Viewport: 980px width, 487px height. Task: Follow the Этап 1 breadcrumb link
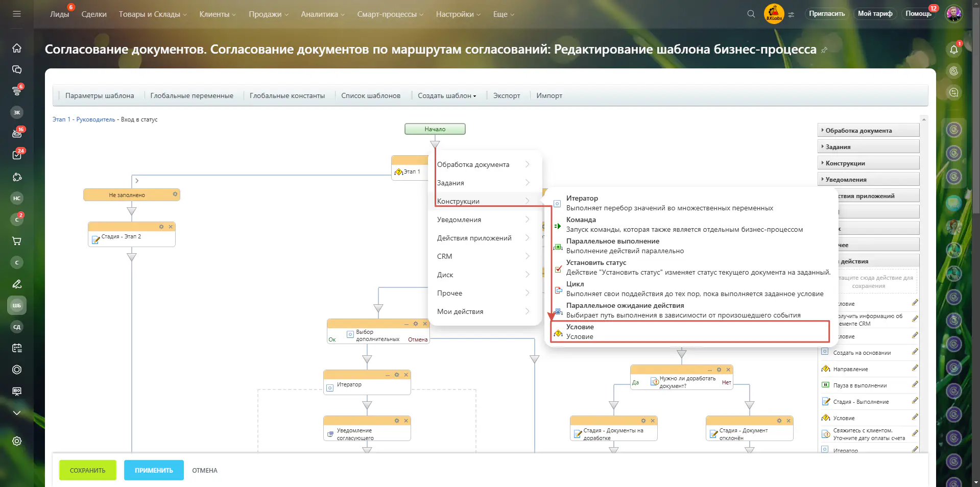pos(61,119)
